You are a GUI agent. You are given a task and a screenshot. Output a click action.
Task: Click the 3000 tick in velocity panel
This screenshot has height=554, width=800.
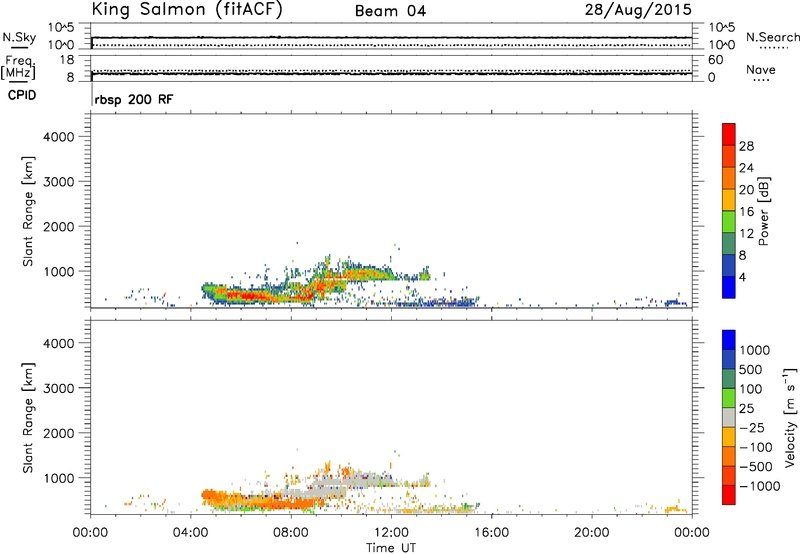coord(59,388)
